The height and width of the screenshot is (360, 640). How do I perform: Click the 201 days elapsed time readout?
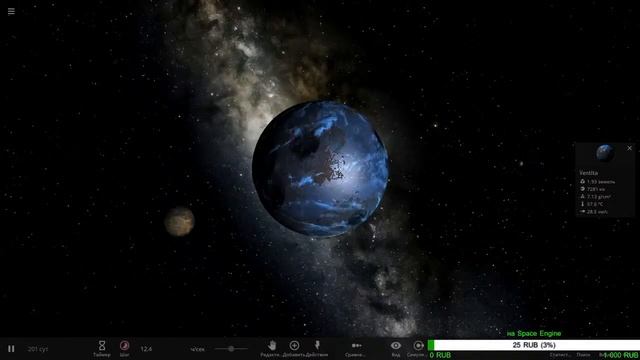[38, 349]
